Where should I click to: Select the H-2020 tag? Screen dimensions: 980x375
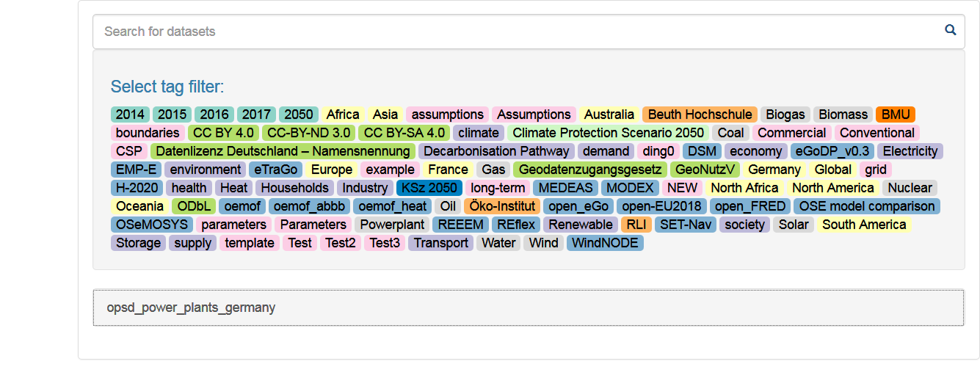(137, 188)
